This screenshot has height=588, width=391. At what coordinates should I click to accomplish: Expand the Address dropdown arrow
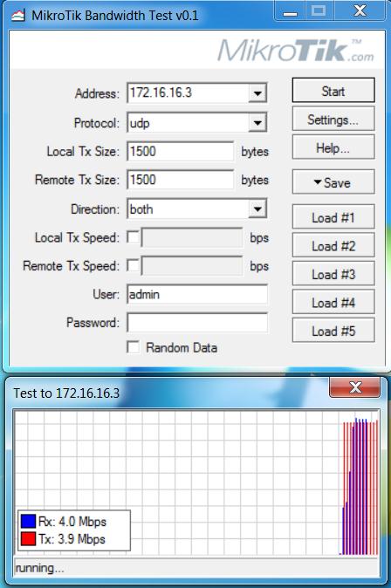point(257,93)
